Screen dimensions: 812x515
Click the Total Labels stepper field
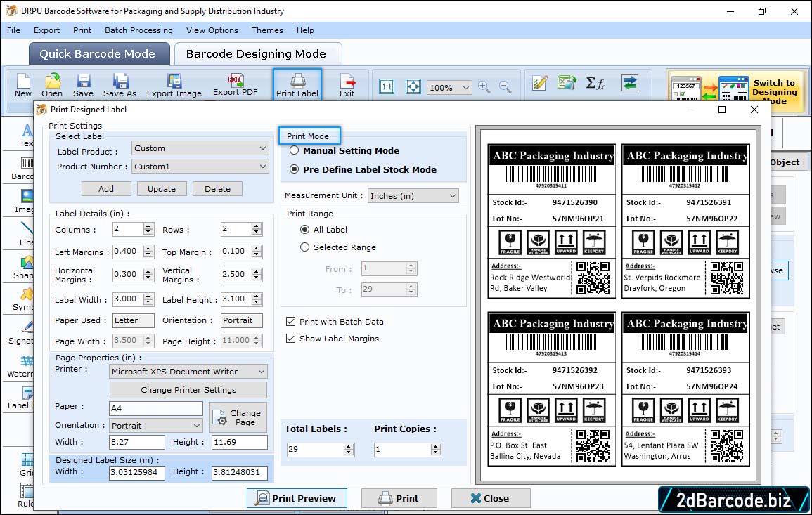pos(320,449)
